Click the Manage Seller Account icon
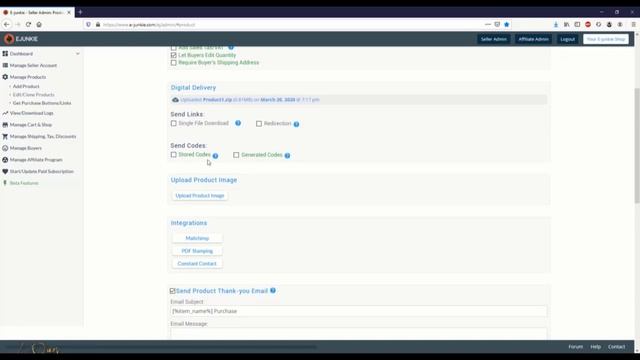Image resolution: width=640 pixels, height=360 pixels. coord(5,65)
